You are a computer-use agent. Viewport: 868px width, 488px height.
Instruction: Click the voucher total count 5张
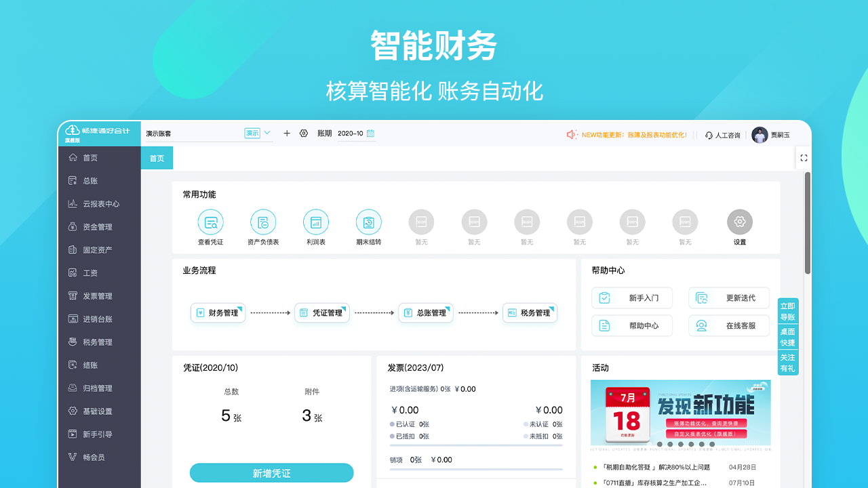tap(231, 416)
